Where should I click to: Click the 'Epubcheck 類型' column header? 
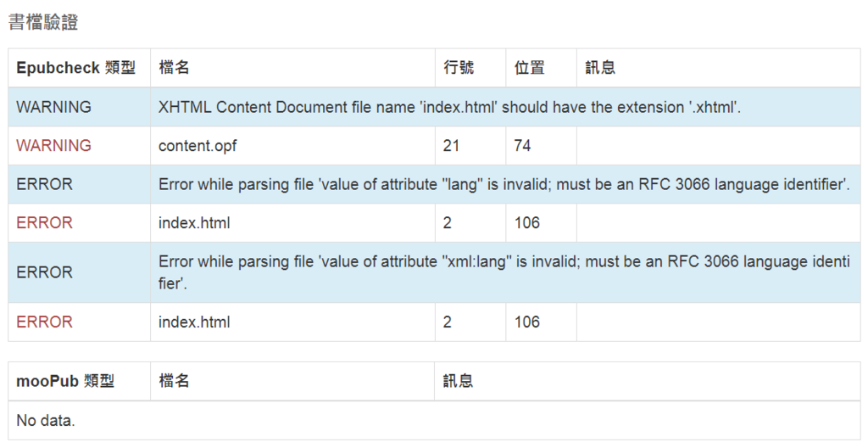tap(75, 68)
